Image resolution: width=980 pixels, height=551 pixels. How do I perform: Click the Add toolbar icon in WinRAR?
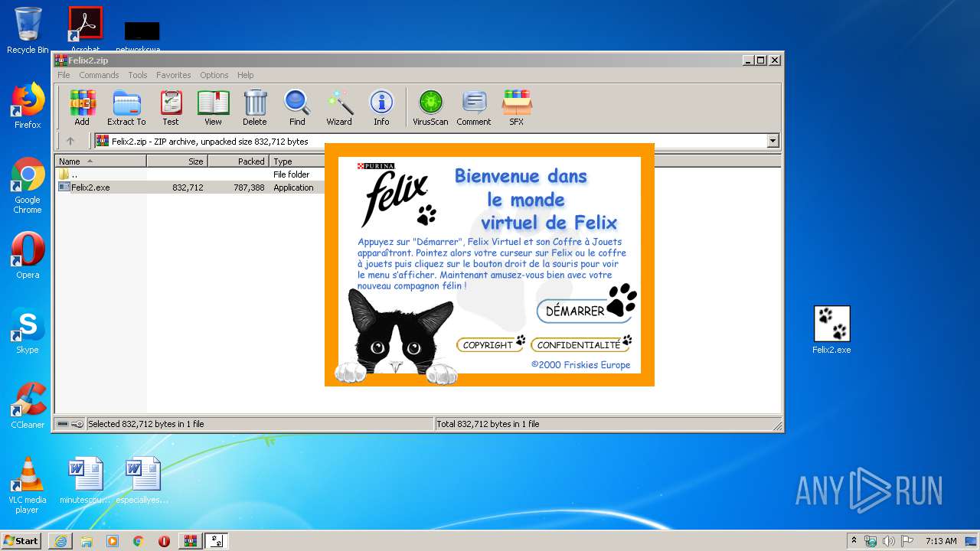82,107
